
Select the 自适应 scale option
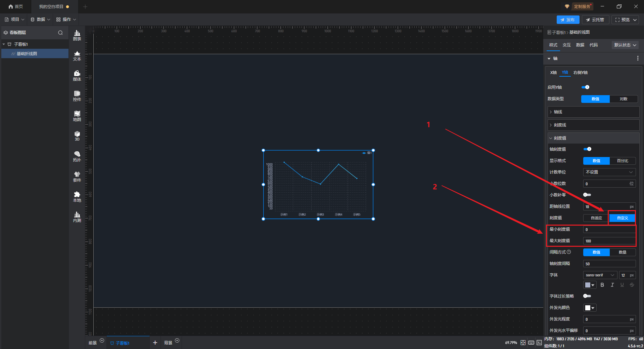point(596,218)
